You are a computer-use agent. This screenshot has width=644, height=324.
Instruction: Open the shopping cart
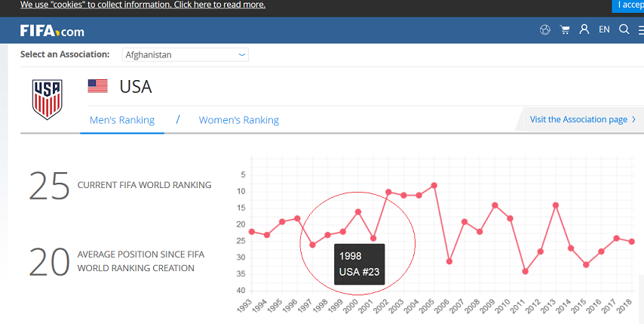(565, 30)
